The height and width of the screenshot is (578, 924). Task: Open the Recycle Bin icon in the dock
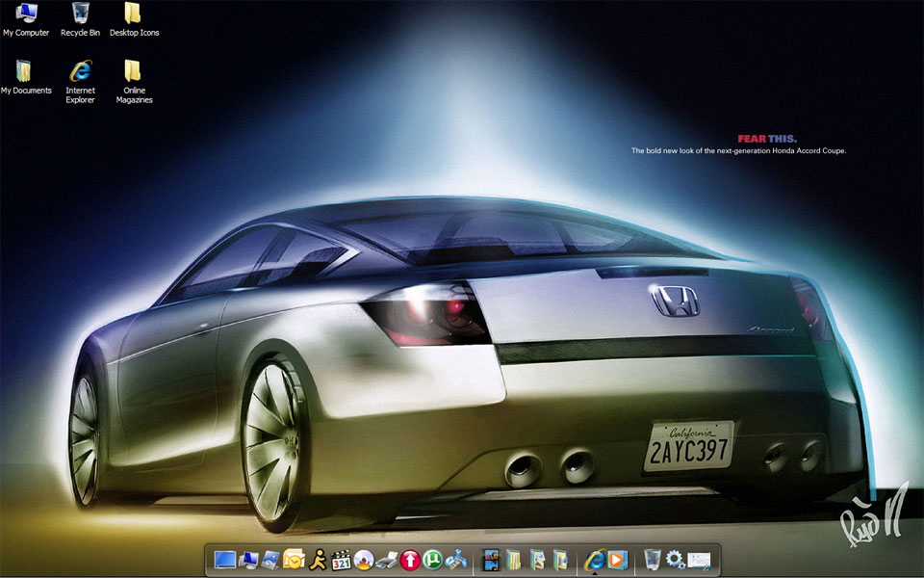tap(653, 559)
